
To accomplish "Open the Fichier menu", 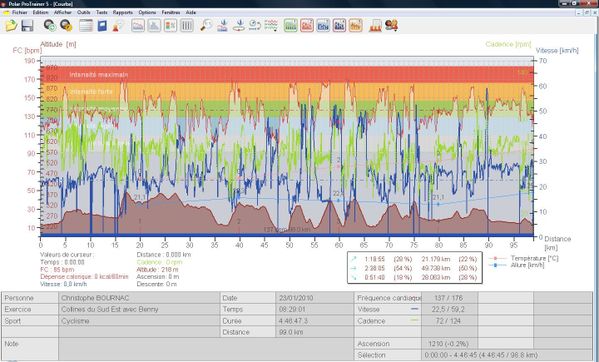I will click(x=19, y=12).
